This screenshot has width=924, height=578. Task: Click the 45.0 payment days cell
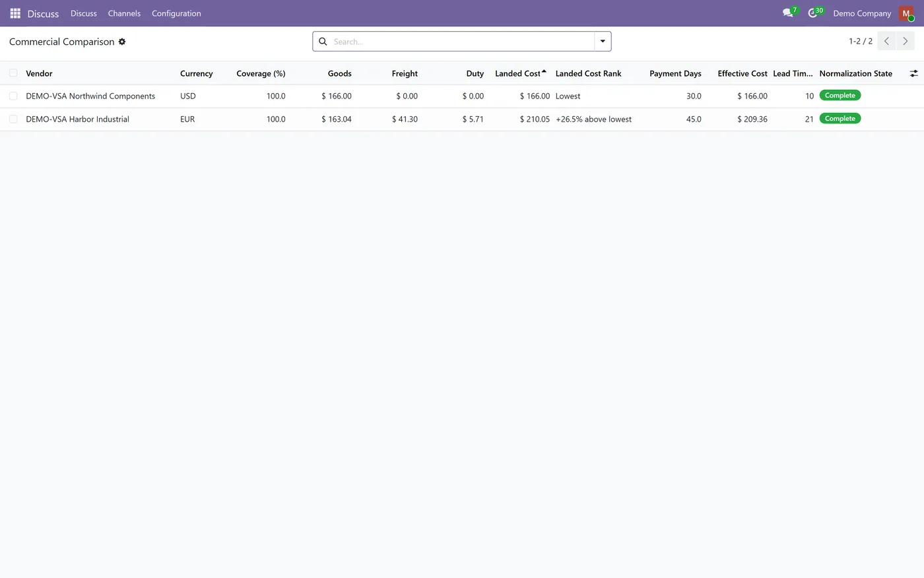[694, 119]
